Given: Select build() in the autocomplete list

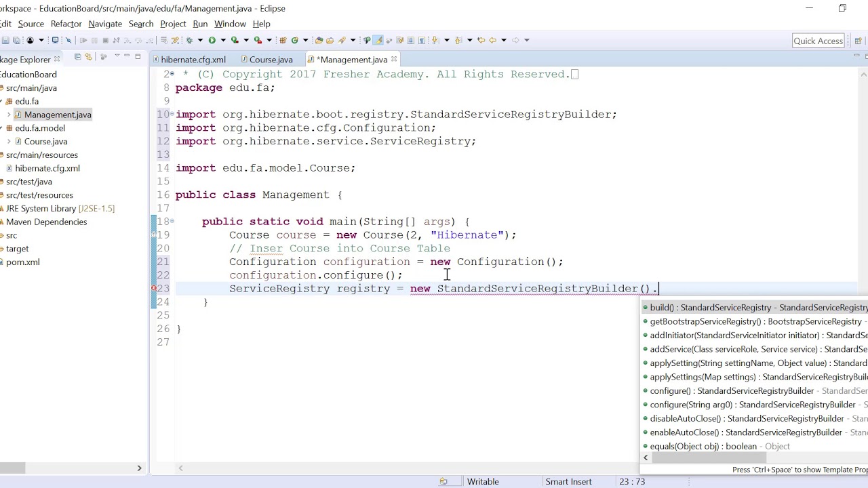Looking at the screenshot, I should (754, 308).
